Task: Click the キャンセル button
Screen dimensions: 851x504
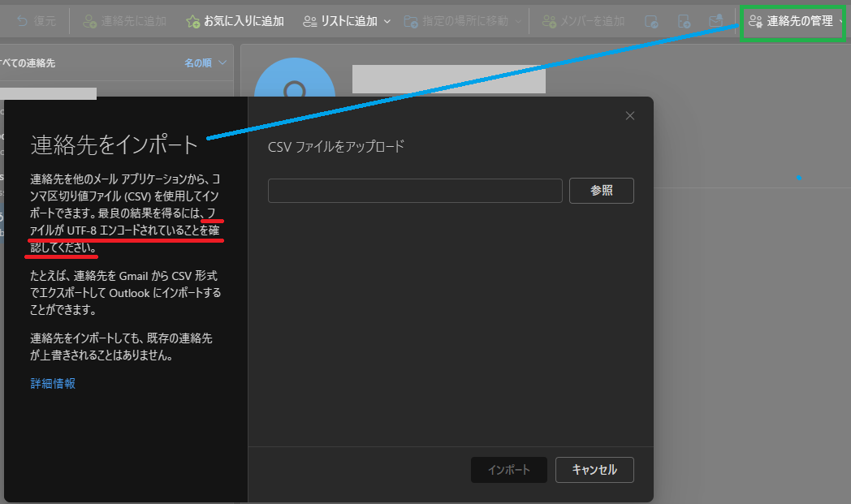Action: [x=594, y=470]
